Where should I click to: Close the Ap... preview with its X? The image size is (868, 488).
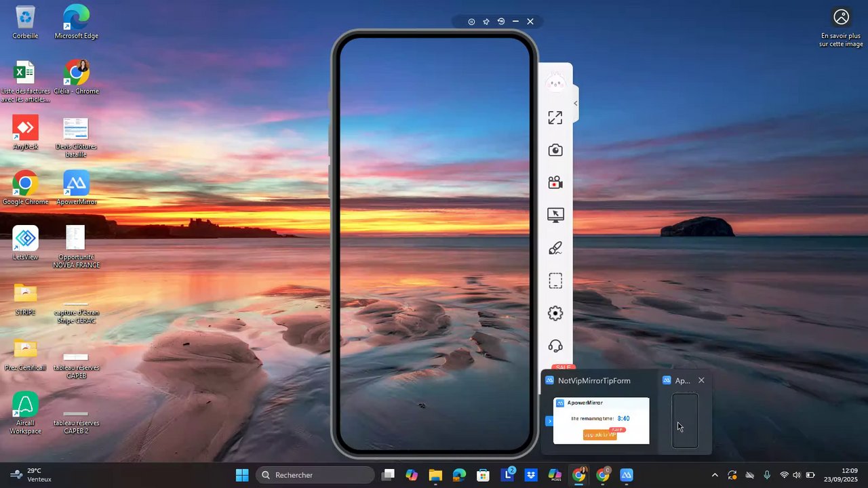click(x=701, y=380)
